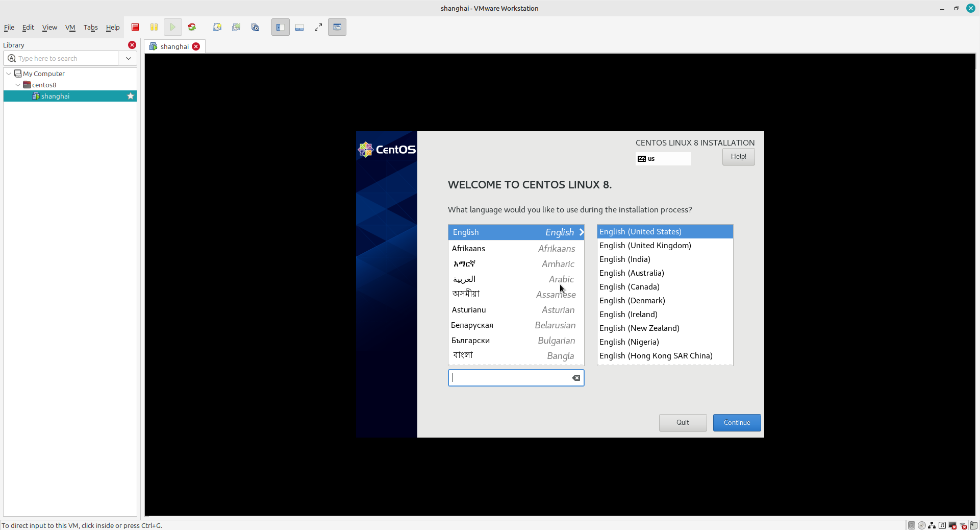Take a snapshot with the clock icon
Viewport: 980px width, 530px height.
pos(217,27)
